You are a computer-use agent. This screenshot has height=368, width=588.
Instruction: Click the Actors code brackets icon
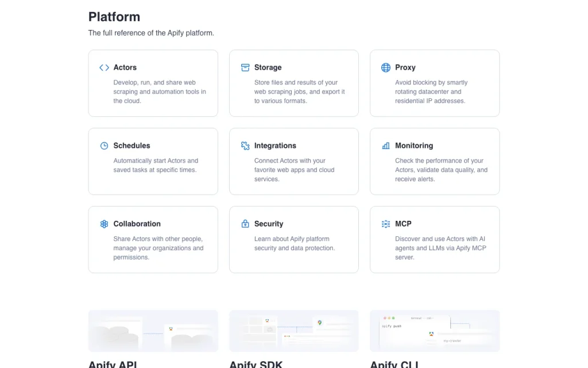pyautogui.click(x=104, y=68)
